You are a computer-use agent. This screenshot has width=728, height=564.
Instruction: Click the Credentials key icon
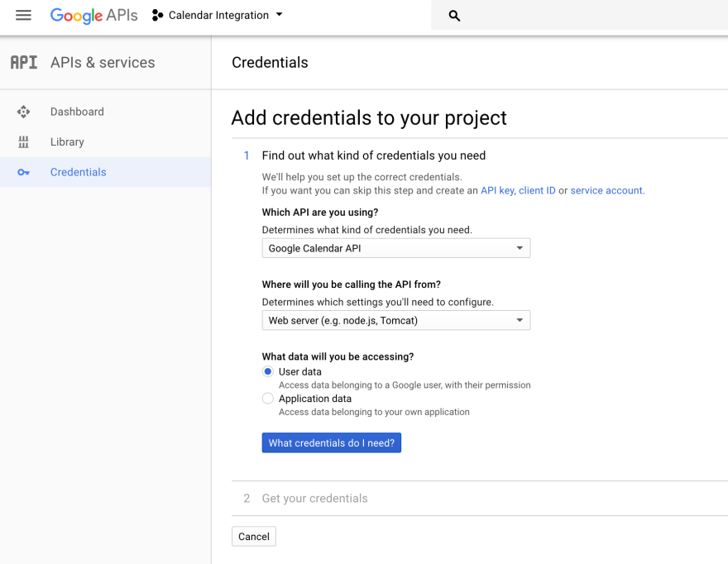tap(23, 172)
